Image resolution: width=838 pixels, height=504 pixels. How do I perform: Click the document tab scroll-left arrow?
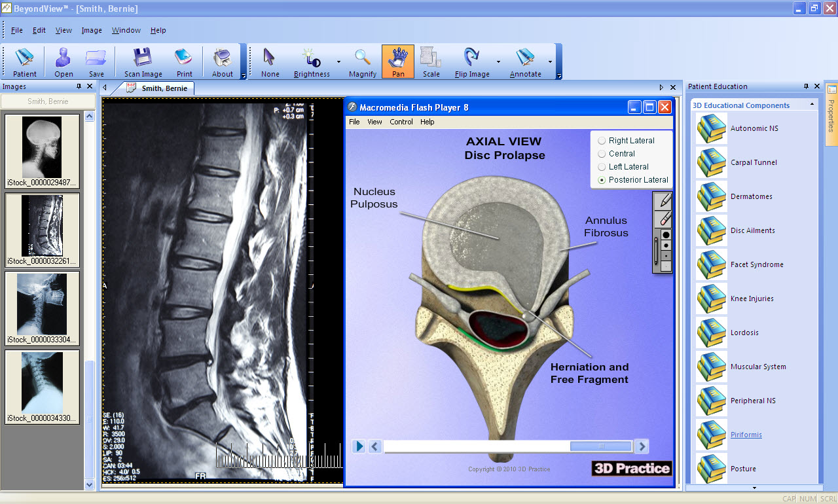click(105, 88)
